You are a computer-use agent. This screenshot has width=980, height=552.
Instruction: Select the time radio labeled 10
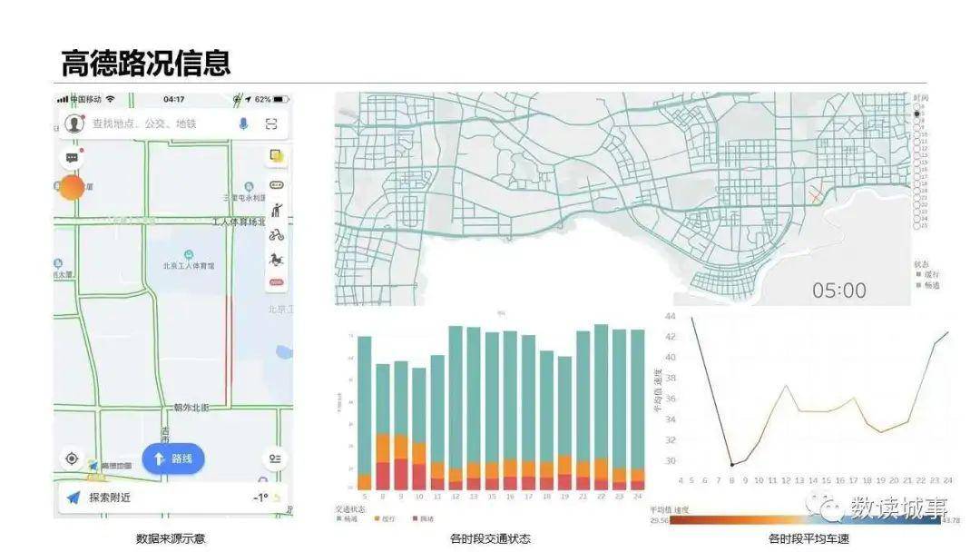tap(916, 134)
